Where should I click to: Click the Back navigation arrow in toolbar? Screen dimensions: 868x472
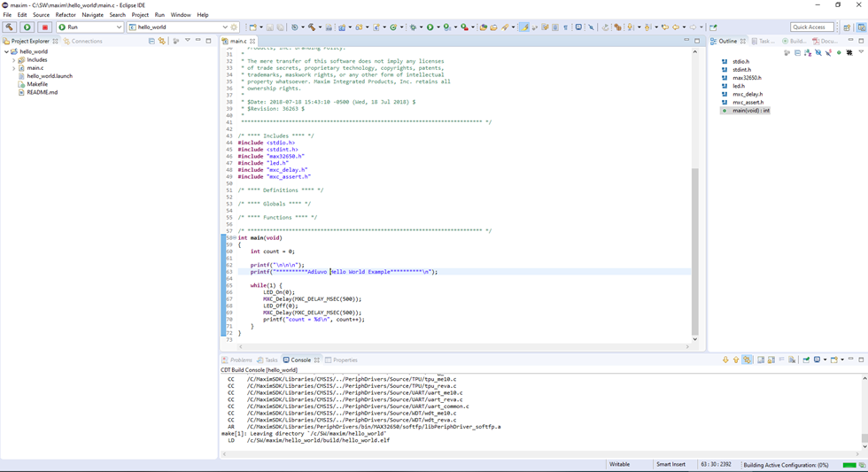click(676, 27)
